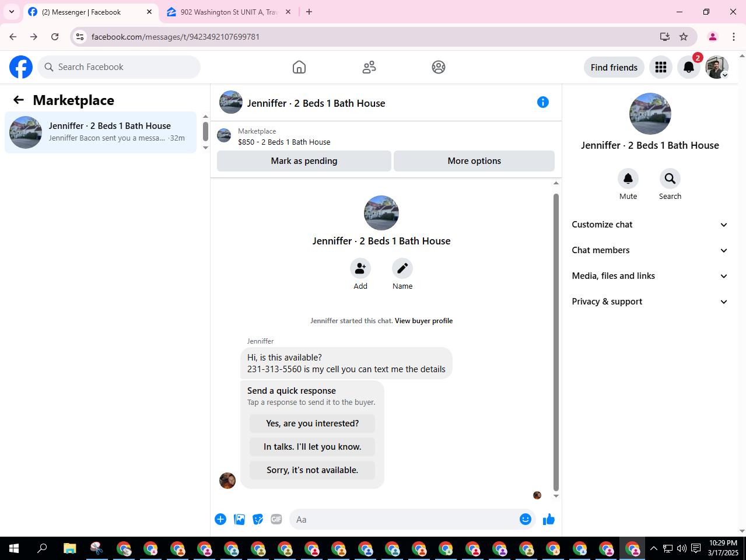Open Chrome three-dot menu
The width and height of the screenshot is (746, 560).
click(734, 37)
